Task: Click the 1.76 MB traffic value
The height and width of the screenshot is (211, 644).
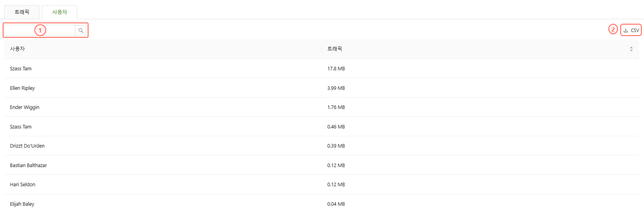Action: [x=336, y=107]
